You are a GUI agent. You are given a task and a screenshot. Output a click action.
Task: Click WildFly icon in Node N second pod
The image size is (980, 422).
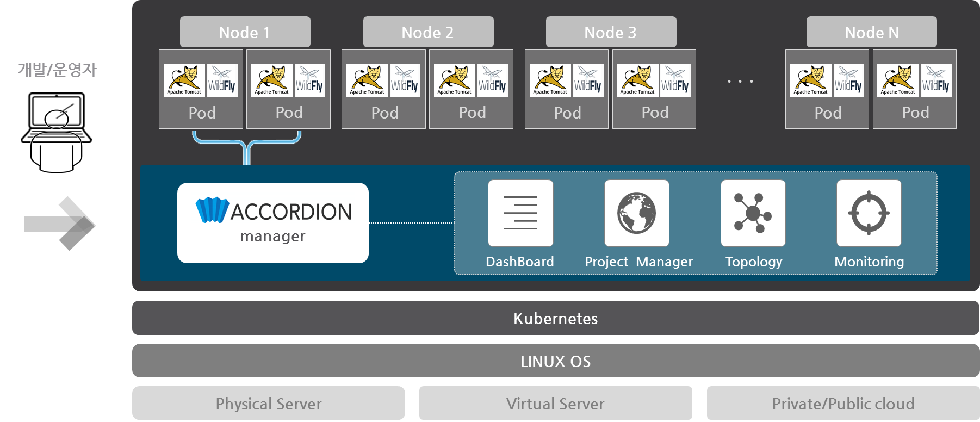tap(935, 80)
